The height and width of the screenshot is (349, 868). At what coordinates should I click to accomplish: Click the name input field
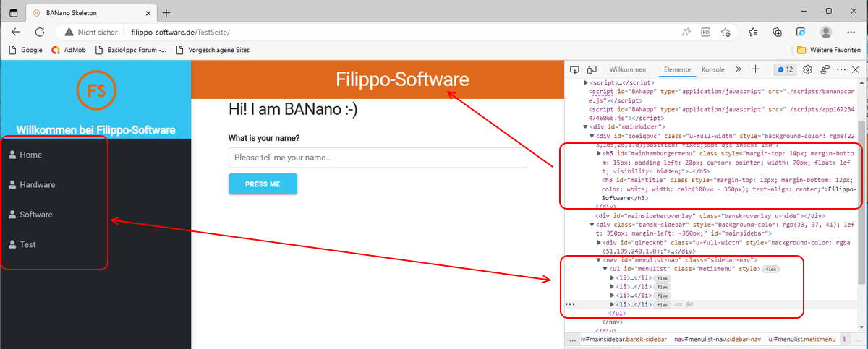tap(378, 158)
